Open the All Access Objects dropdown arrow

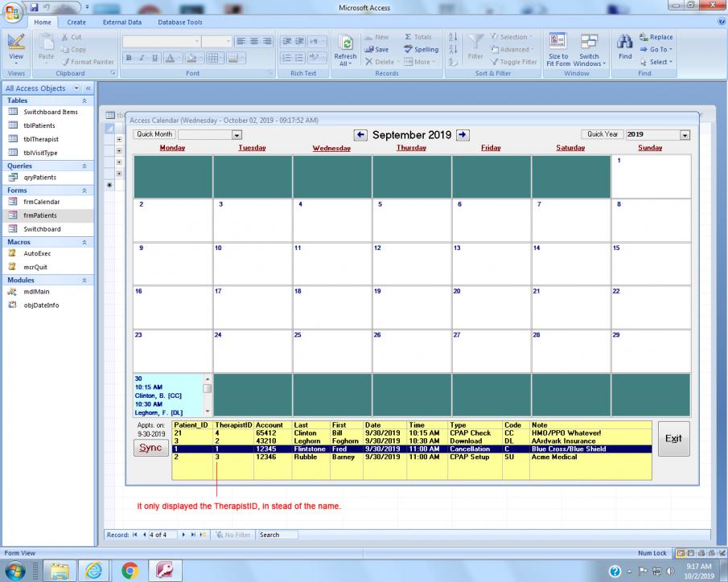pyautogui.click(x=76, y=88)
